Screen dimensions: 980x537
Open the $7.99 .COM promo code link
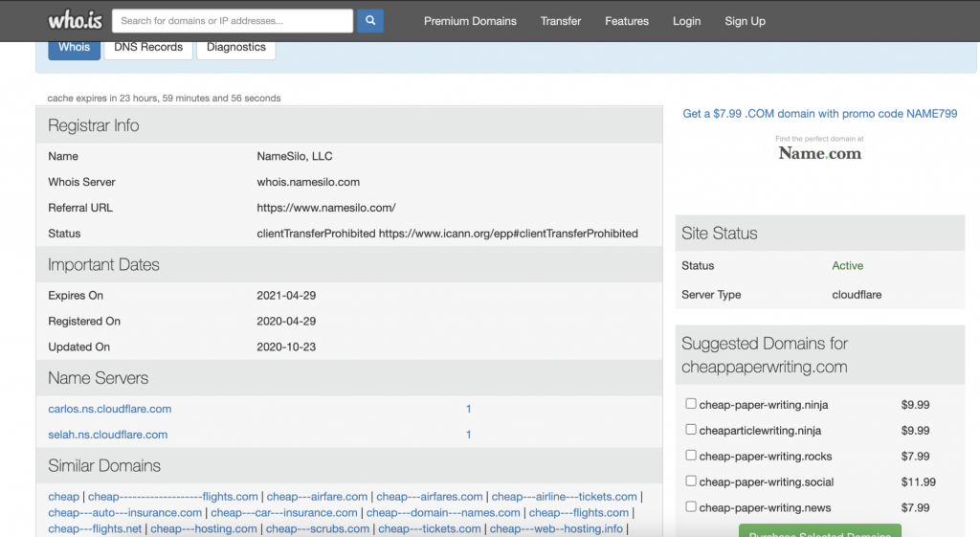820,114
